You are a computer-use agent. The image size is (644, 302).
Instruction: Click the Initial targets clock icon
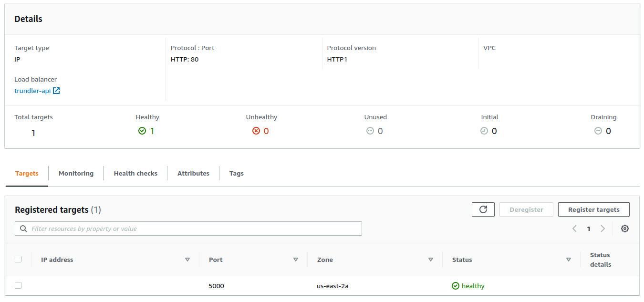484,131
